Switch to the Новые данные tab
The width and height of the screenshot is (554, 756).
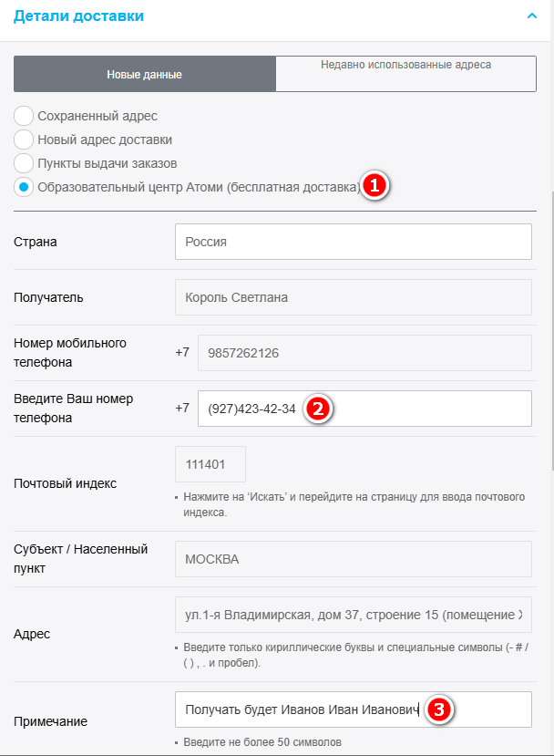(144, 75)
